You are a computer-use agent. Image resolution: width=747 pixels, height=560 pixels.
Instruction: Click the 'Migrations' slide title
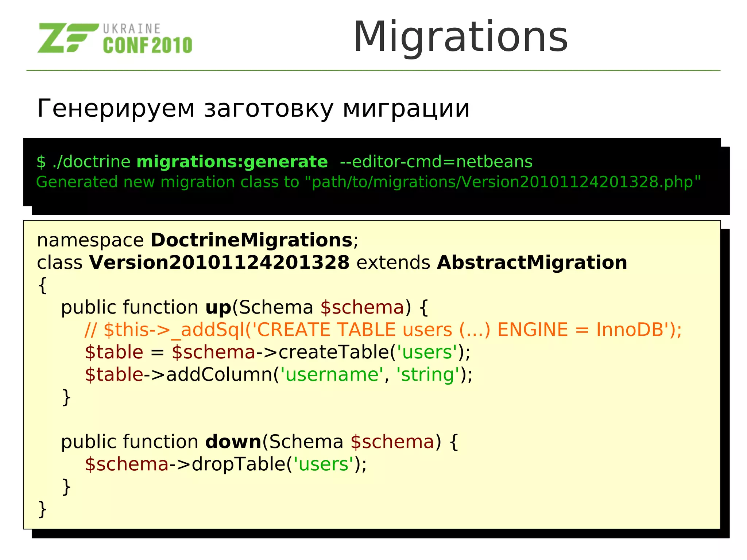461,38
